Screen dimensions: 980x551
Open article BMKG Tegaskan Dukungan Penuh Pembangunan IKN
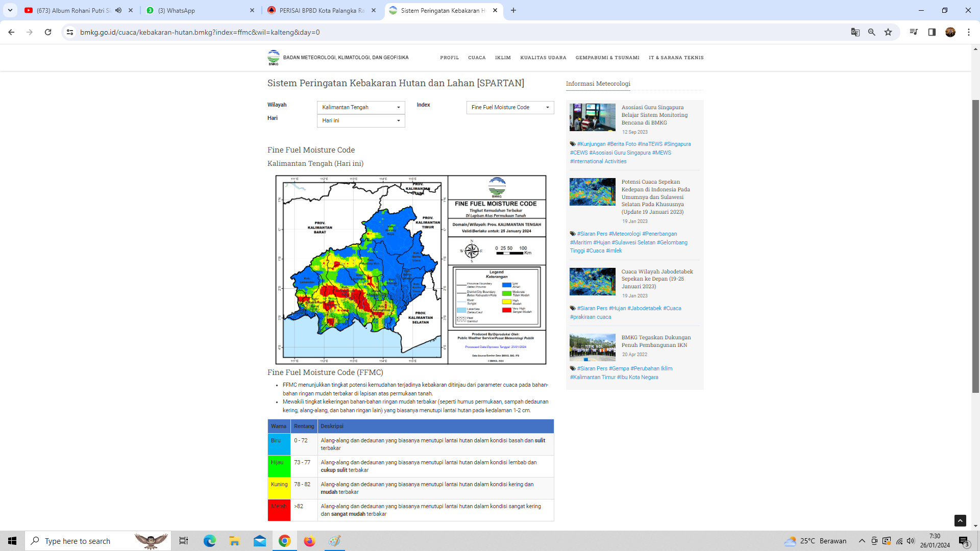coord(656,341)
